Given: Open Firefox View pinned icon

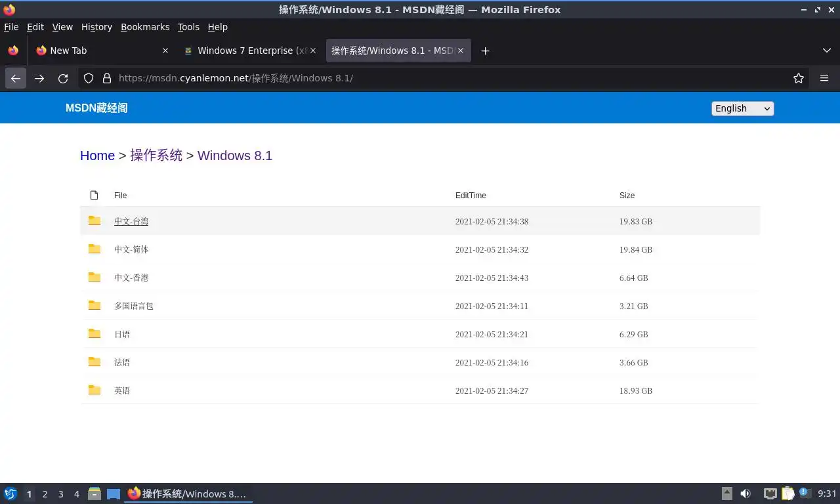Looking at the screenshot, I should [13, 51].
